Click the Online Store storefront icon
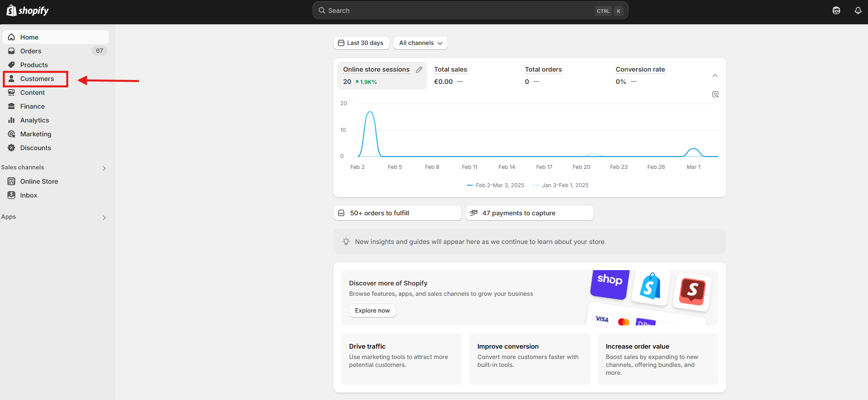Image resolution: width=868 pixels, height=400 pixels. [x=11, y=181]
